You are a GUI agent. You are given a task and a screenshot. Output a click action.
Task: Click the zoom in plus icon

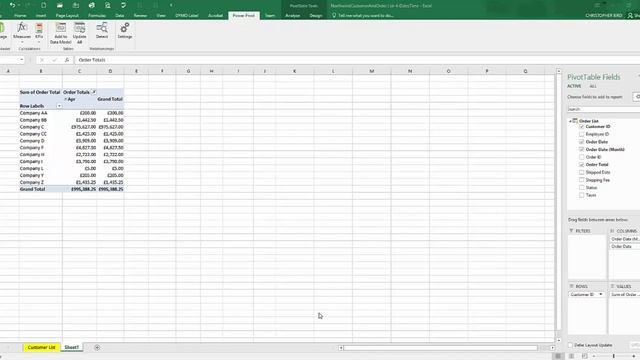click(x=633, y=356)
